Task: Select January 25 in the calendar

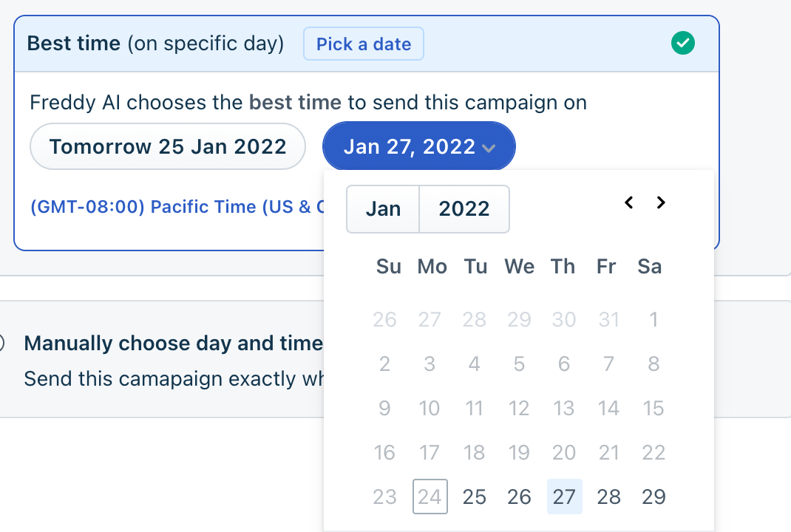Action: point(474,497)
